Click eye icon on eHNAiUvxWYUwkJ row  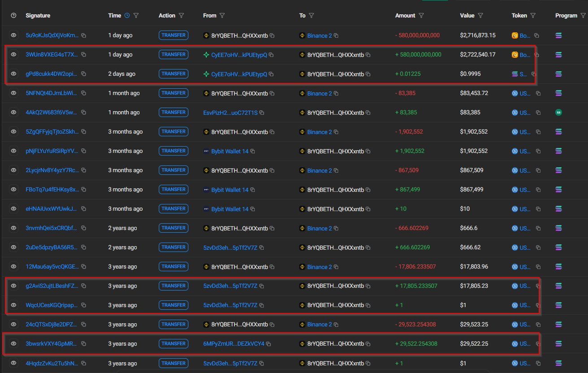13,208
